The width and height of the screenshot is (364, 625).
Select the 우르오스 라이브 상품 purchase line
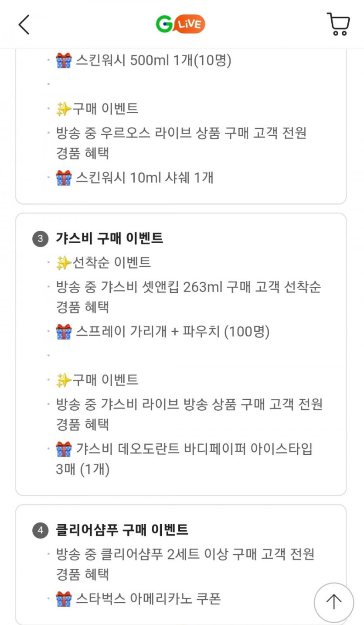pyautogui.click(x=181, y=133)
